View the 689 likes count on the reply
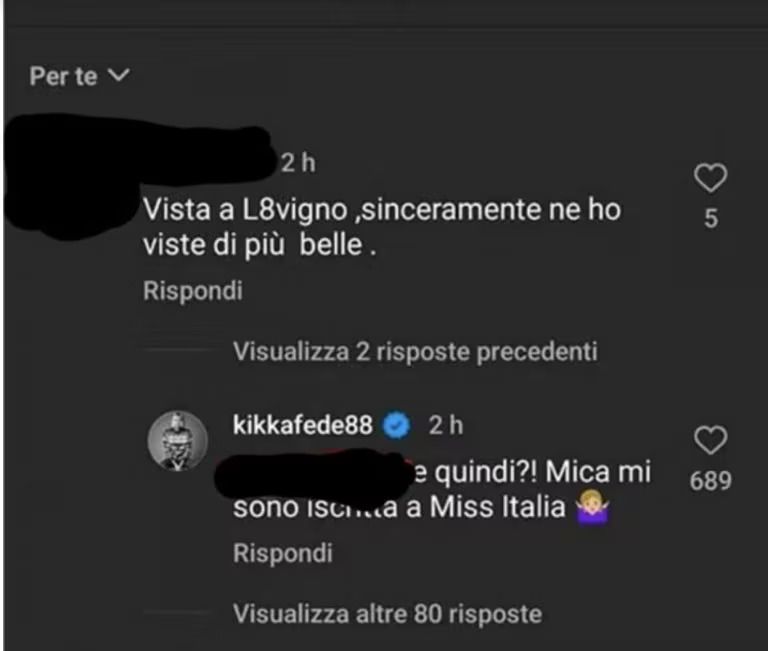Image resolution: width=768 pixels, height=651 pixels. pos(711,481)
